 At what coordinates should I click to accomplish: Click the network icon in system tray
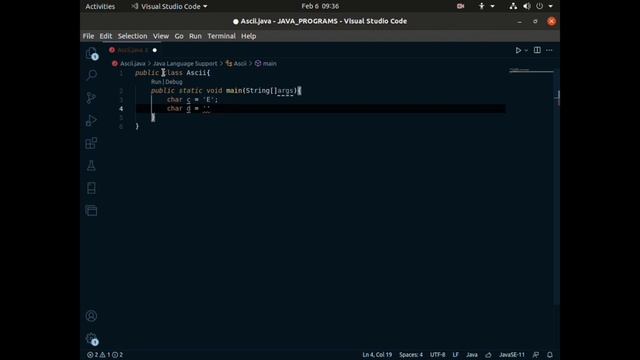coord(513,6)
